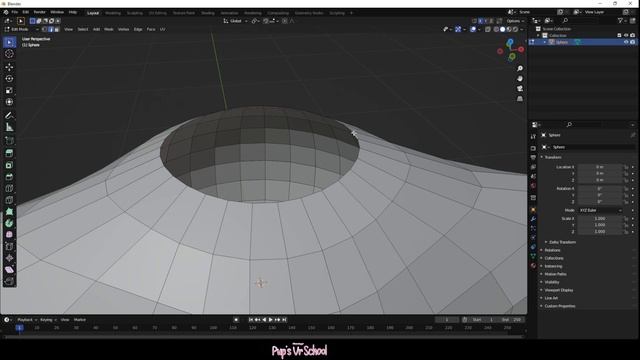This screenshot has height=360, width=640.
Task: Enable edge select mode
Action: click(51, 29)
